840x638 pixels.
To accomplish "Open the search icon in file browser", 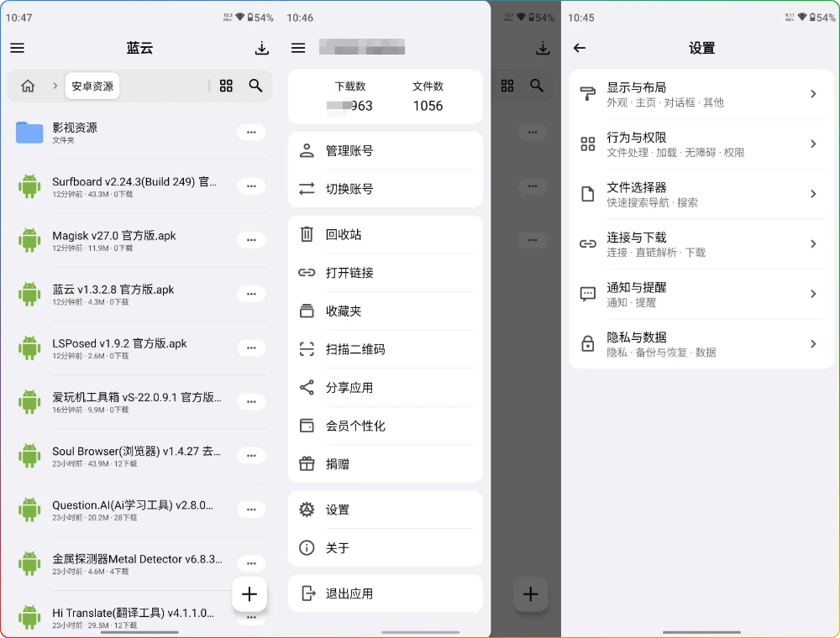I will pos(256,86).
